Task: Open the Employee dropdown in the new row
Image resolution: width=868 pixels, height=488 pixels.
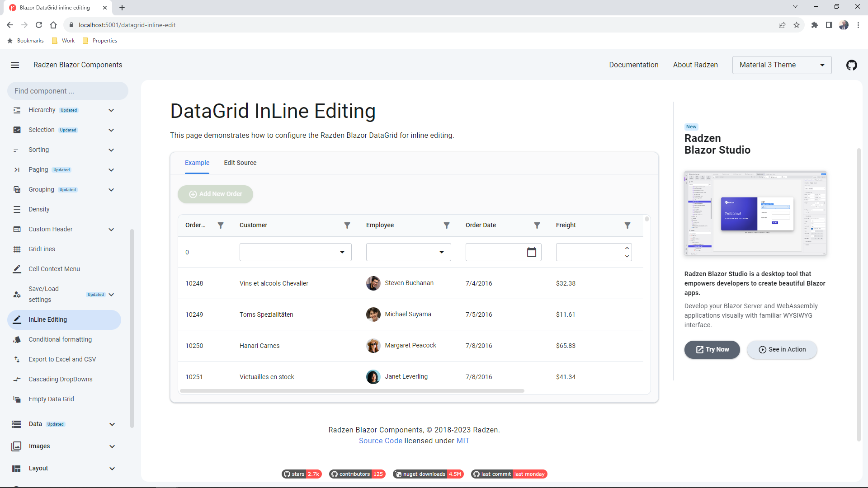Action: point(409,252)
